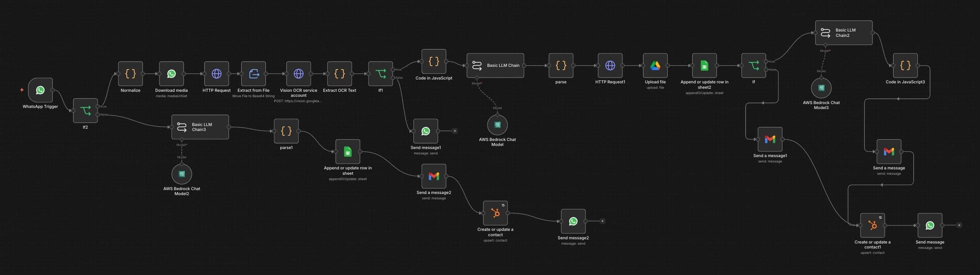Open the Gmail Send a message2 node

click(434, 176)
